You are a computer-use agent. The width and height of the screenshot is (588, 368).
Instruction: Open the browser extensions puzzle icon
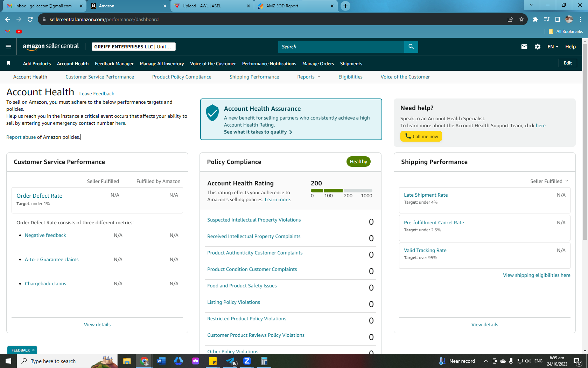point(535,19)
